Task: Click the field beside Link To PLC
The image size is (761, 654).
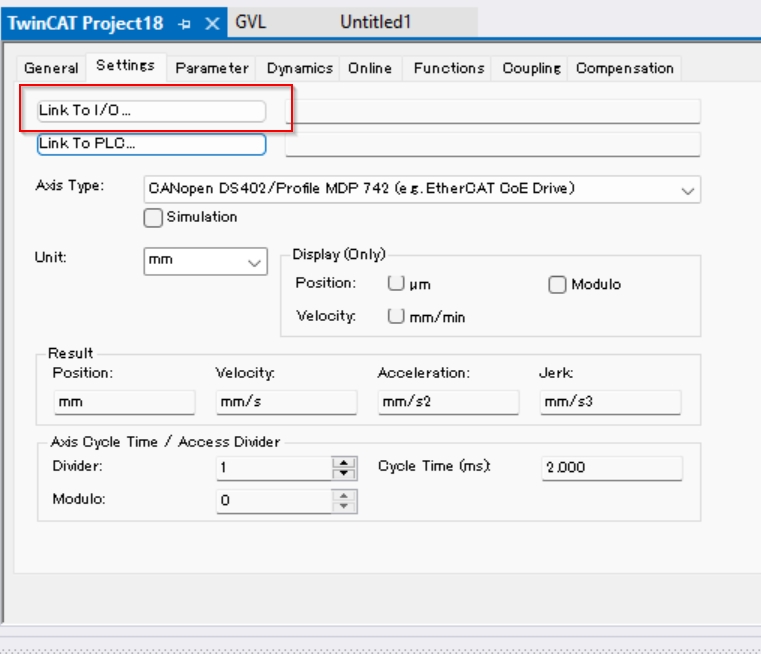Action: tap(493, 145)
